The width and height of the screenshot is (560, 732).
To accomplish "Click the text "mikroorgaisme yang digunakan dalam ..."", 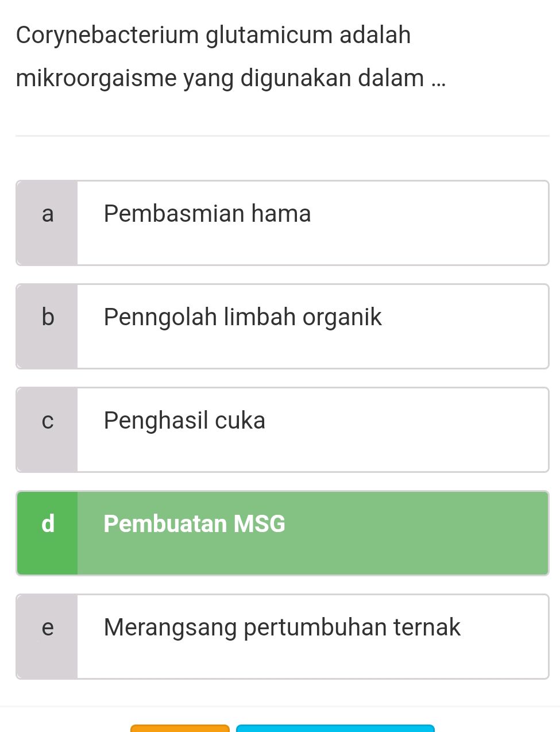I will [x=230, y=78].
